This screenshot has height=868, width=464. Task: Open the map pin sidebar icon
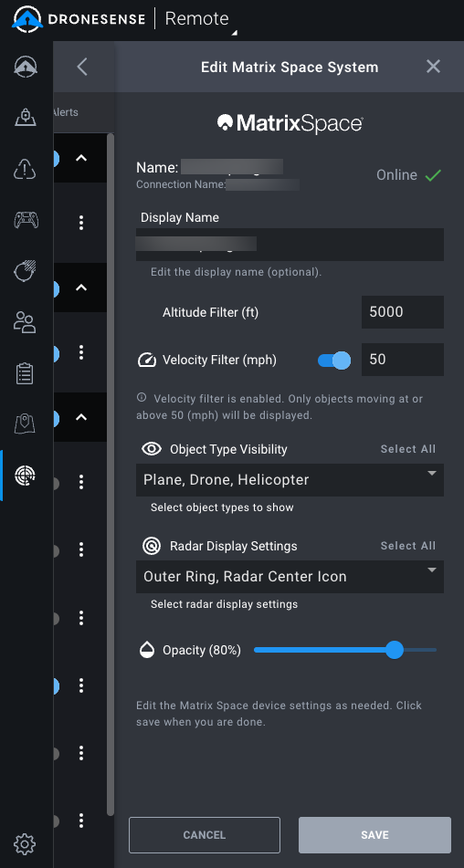(x=26, y=424)
